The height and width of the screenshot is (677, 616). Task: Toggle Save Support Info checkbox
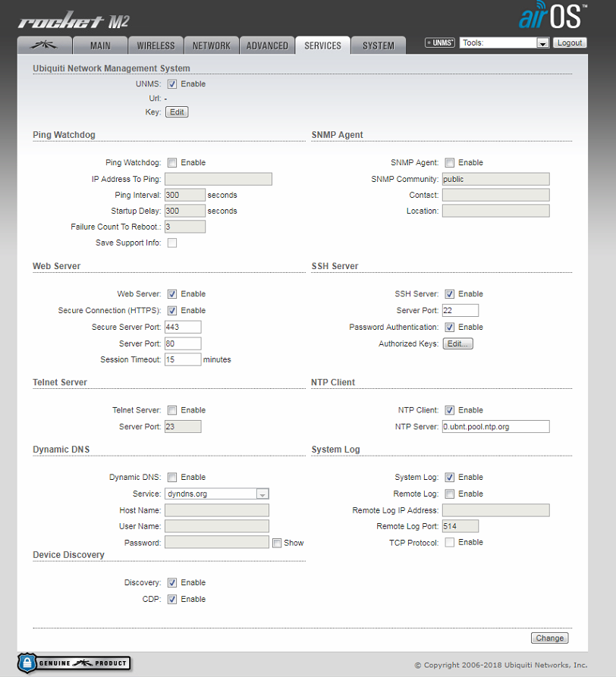[172, 243]
